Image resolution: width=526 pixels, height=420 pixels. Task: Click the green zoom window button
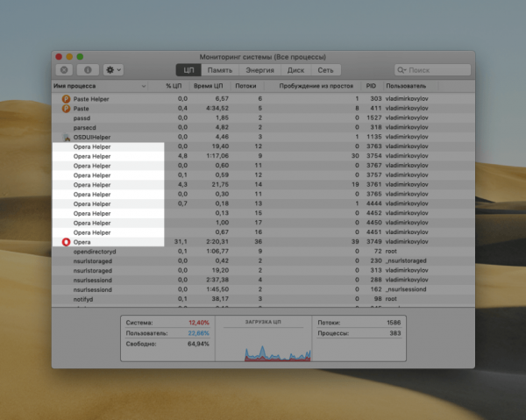coord(80,57)
